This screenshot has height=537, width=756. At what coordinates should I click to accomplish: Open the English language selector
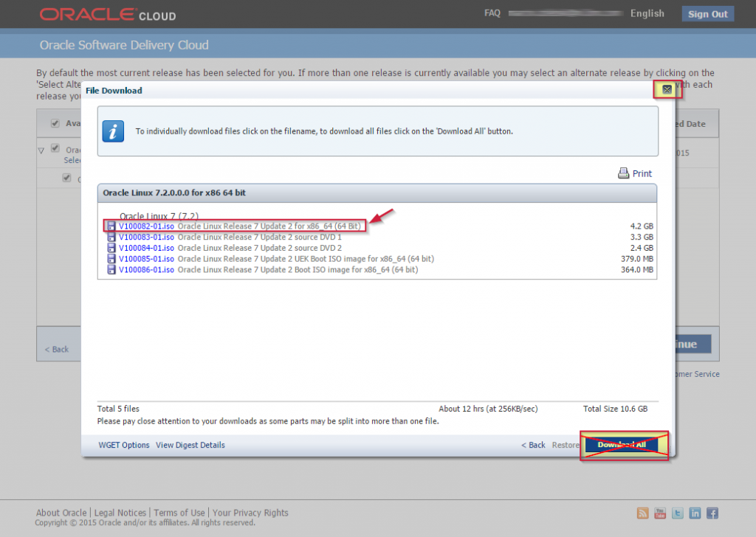tap(647, 13)
